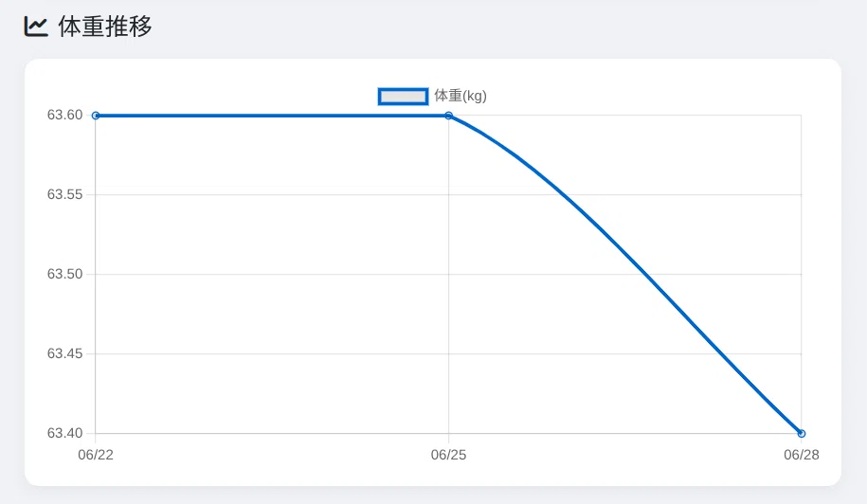
Task: Click the line chart icon beside 体重推移
Action: coord(36,27)
